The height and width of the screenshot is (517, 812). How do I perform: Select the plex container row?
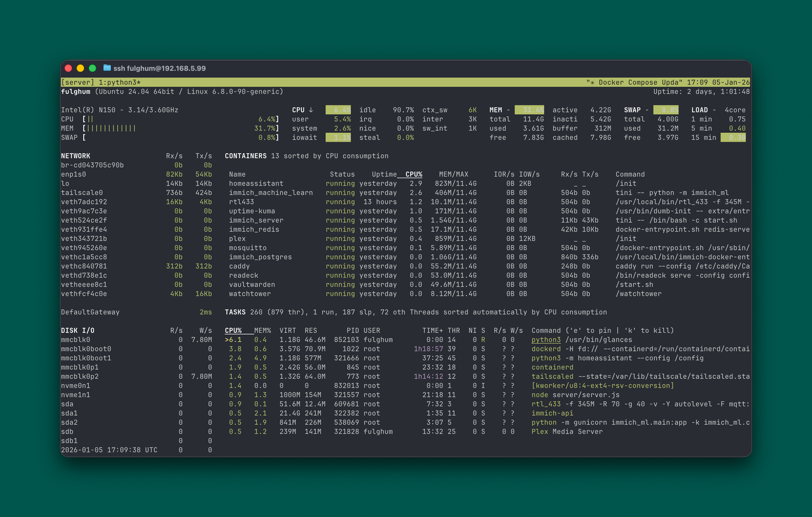pos(237,238)
